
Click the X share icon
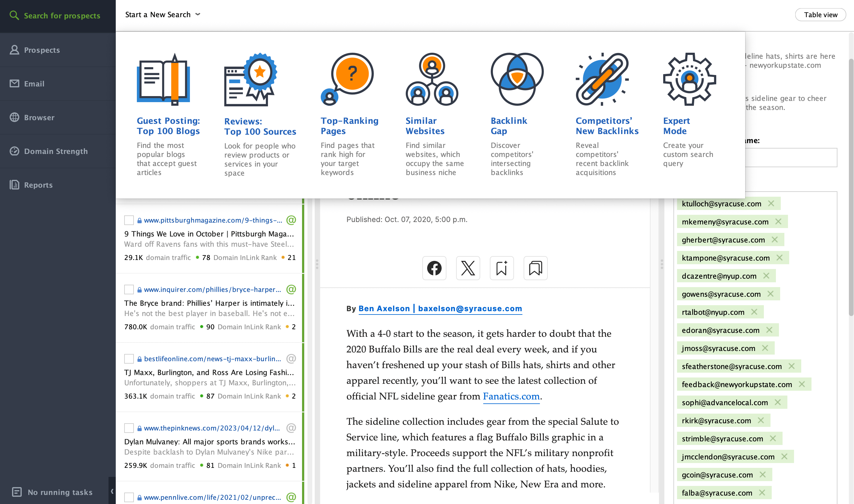tap(468, 268)
